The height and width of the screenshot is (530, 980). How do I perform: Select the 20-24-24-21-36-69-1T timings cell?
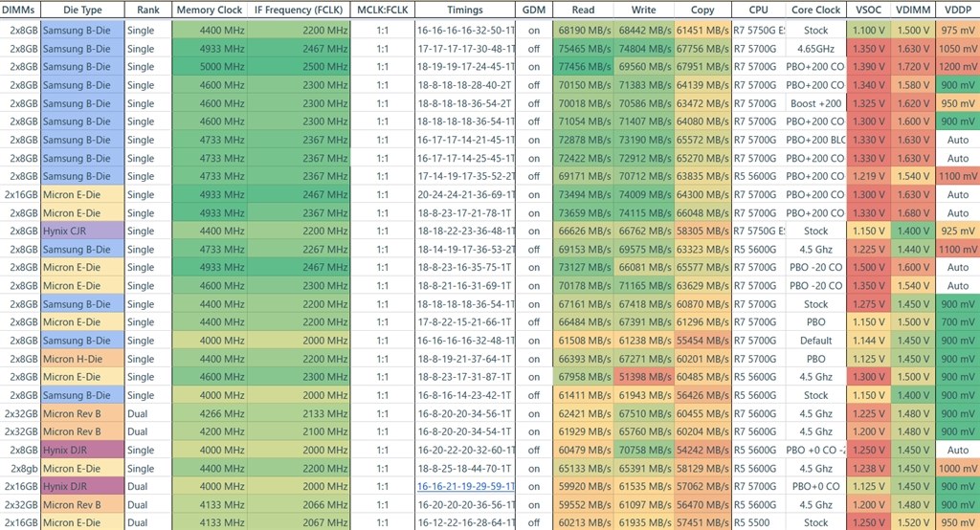tap(465, 194)
